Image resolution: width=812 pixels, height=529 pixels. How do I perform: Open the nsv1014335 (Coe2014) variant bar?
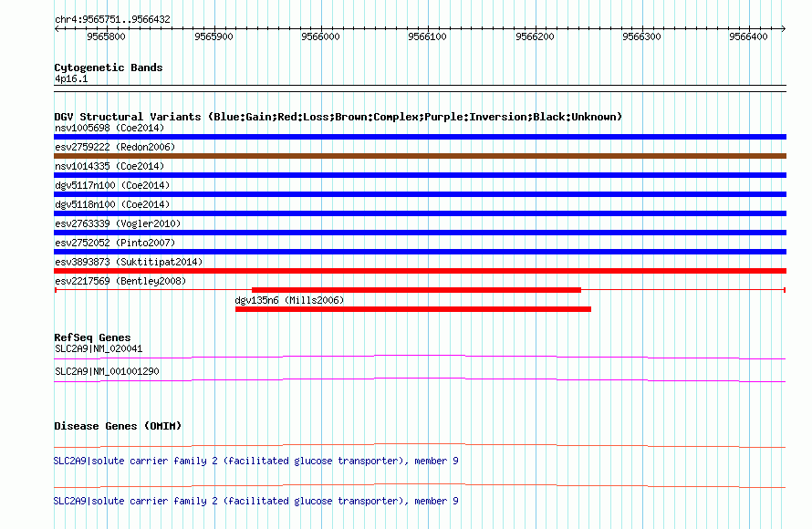(420, 175)
